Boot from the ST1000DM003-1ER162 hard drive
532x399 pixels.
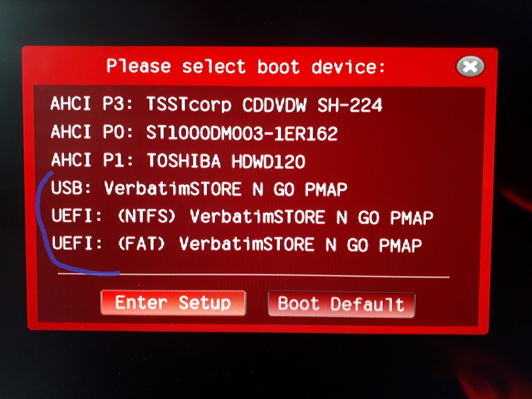[x=194, y=132]
